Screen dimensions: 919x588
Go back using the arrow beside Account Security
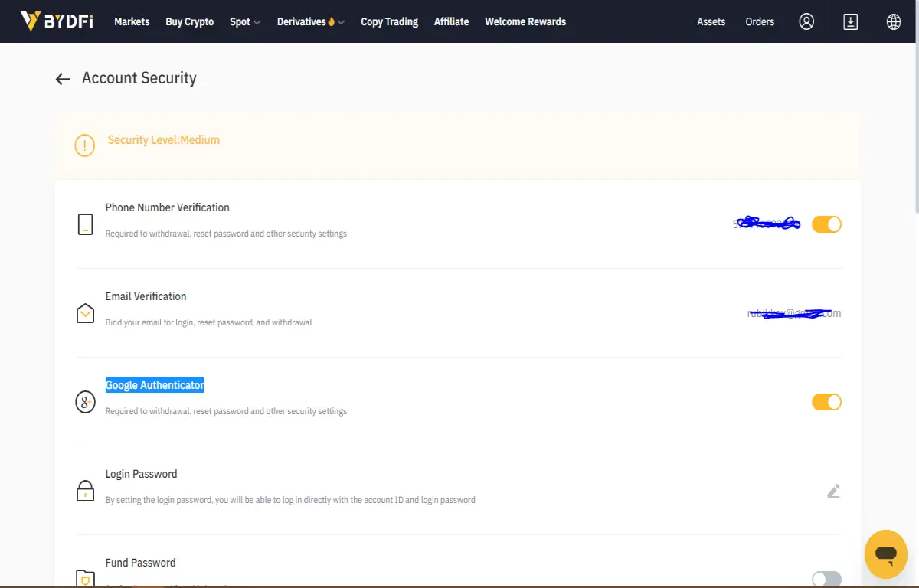pyautogui.click(x=63, y=79)
